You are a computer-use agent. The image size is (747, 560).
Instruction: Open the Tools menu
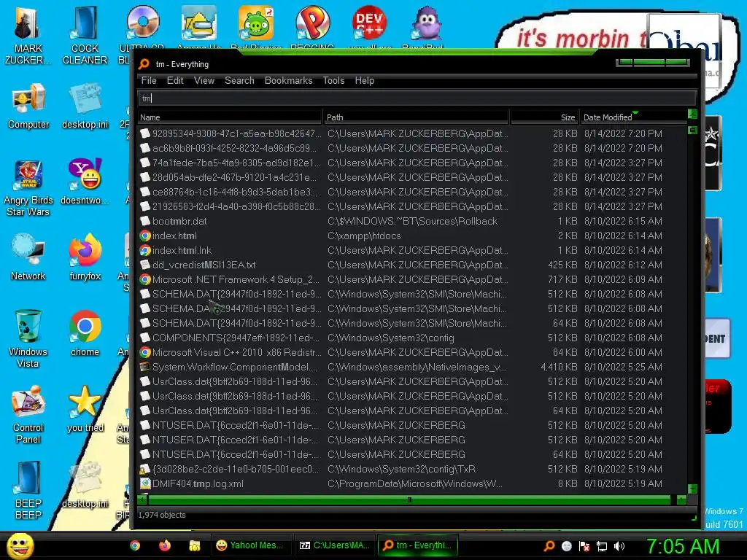333,80
